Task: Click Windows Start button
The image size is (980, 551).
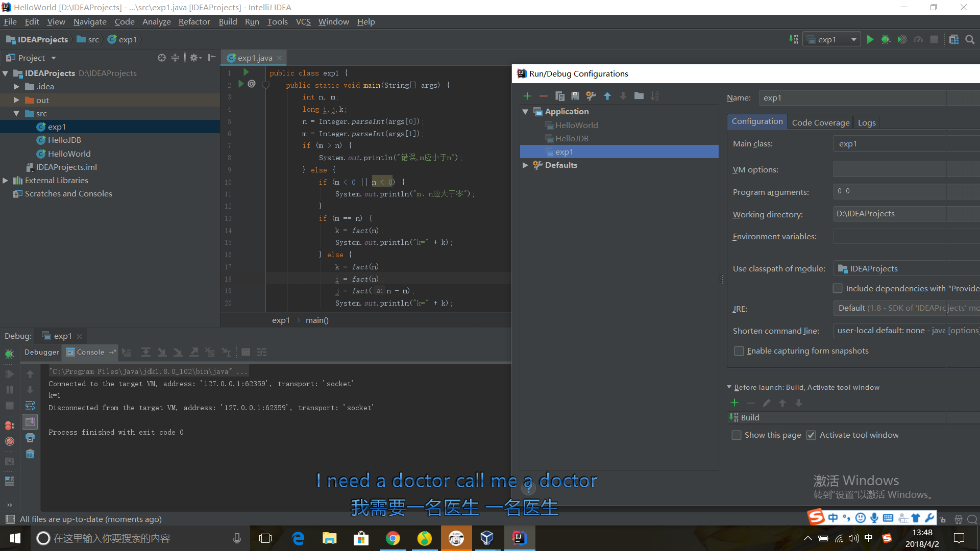Action: 15,538
